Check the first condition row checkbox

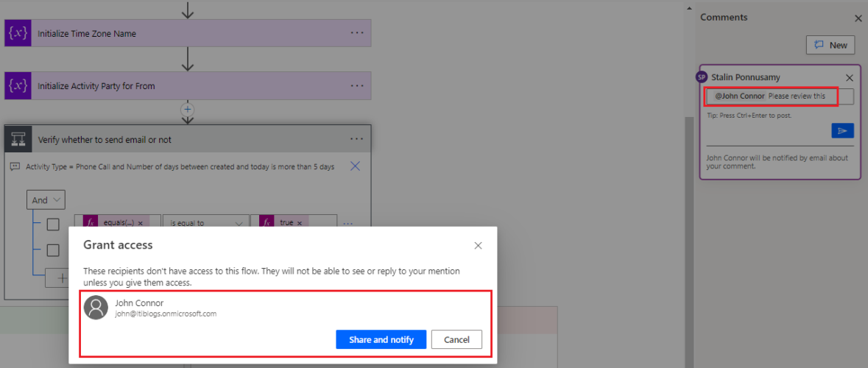click(x=53, y=224)
